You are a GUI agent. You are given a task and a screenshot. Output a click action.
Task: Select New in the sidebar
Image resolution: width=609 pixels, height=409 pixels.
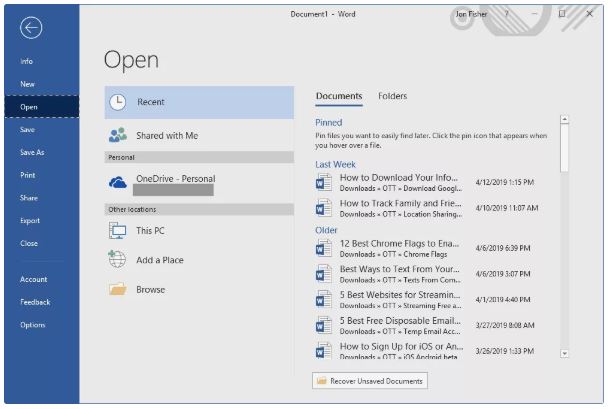[42, 84]
